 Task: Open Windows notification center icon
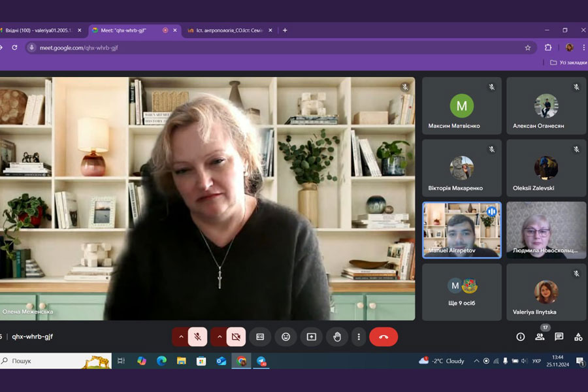click(x=580, y=361)
